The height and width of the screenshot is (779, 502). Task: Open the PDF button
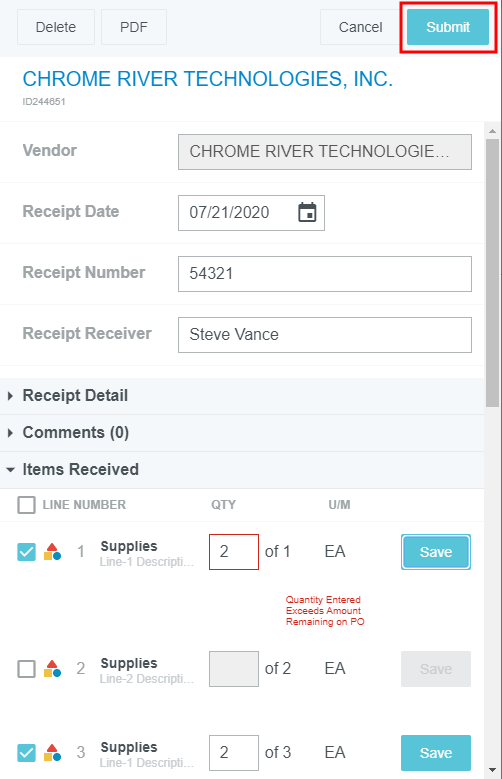pyautogui.click(x=134, y=27)
